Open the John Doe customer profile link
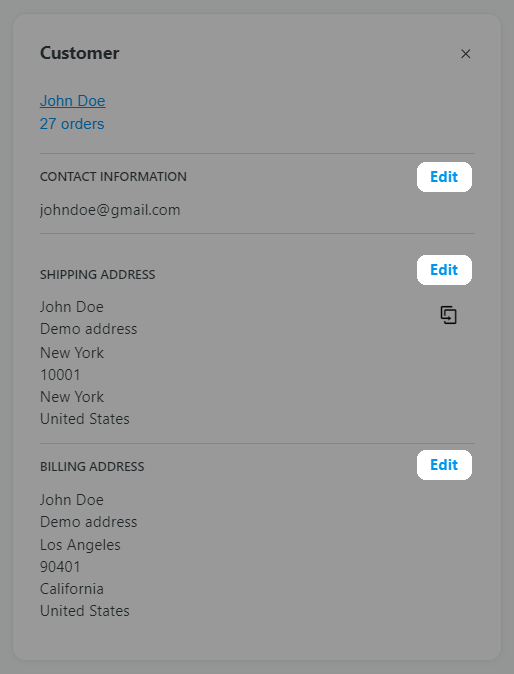Viewport: 514px width, 674px height. (73, 101)
